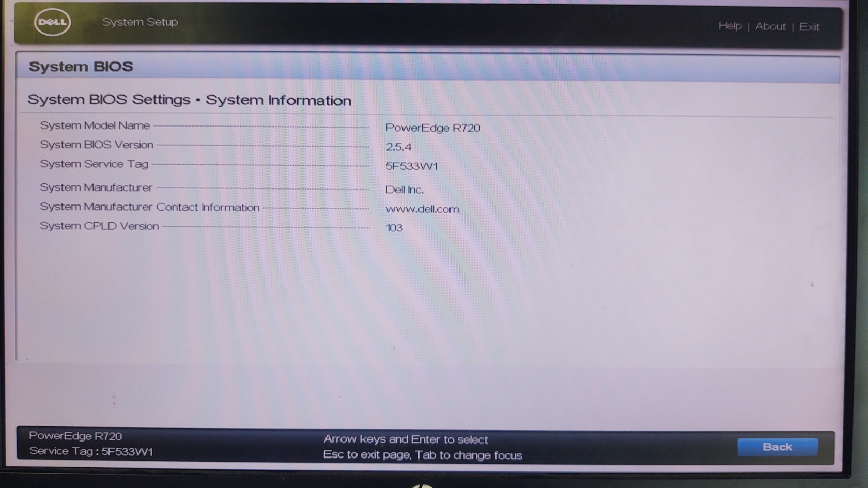Select the System CPLD Version label

pos(99,226)
